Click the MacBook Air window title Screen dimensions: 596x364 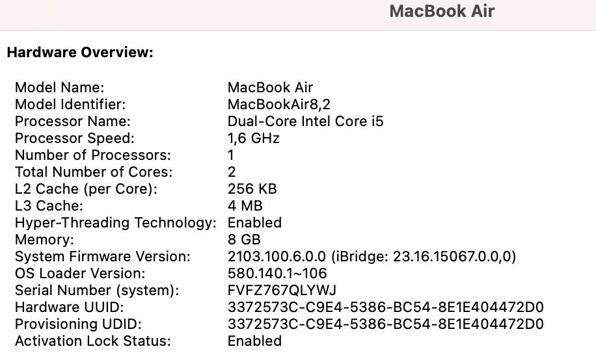[442, 11]
